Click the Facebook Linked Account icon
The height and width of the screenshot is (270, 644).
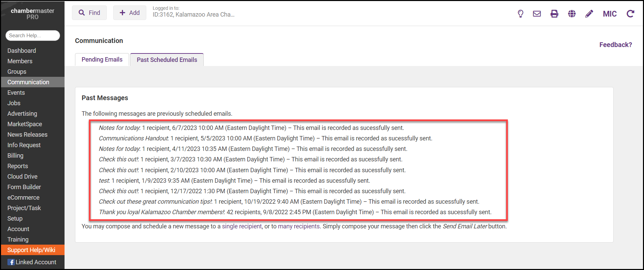[11, 262]
